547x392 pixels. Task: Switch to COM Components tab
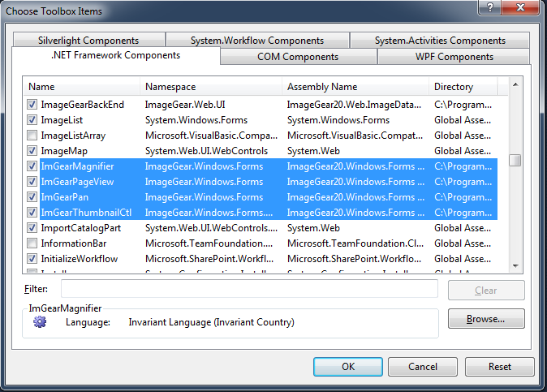[x=298, y=57]
